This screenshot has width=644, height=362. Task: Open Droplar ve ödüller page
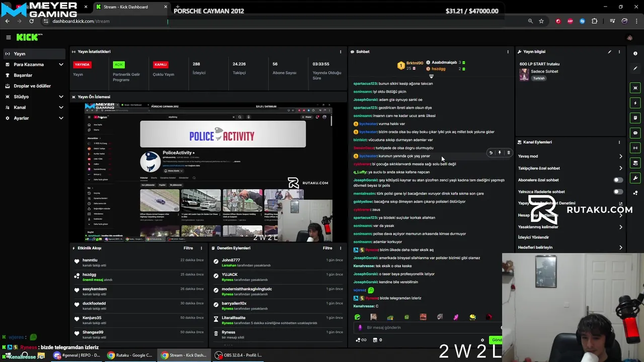coord(34,86)
